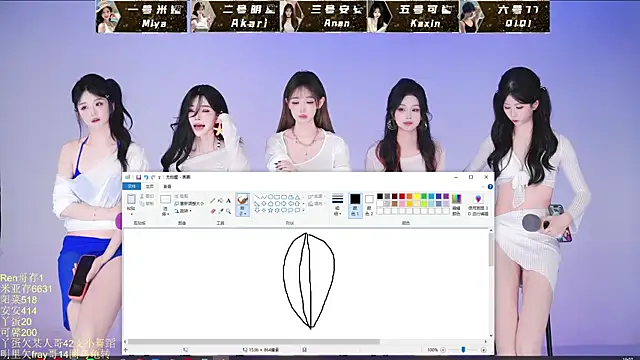Click the Crop button in image group
This screenshot has width=640, height=360.
point(181,196)
